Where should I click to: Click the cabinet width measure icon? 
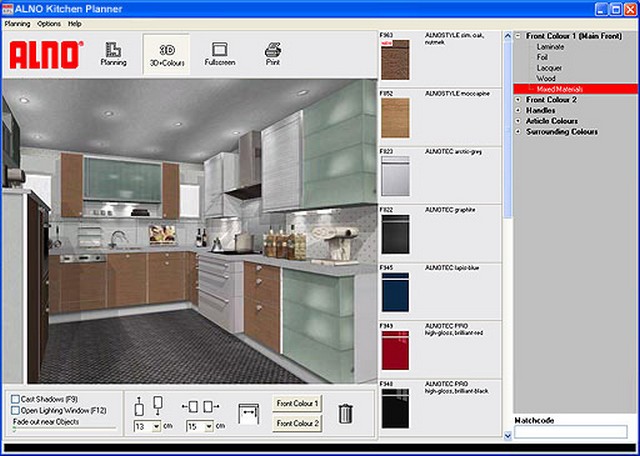pos(249,413)
